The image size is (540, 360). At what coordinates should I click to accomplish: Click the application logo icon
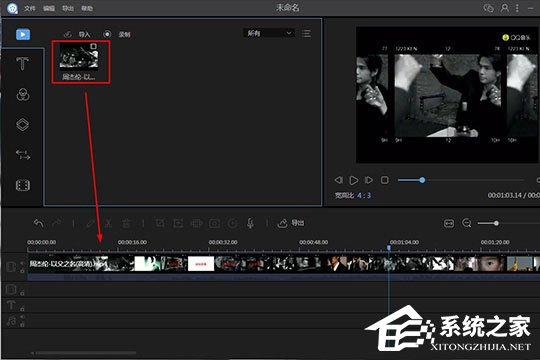pyautogui.click(x=12, y=8)
